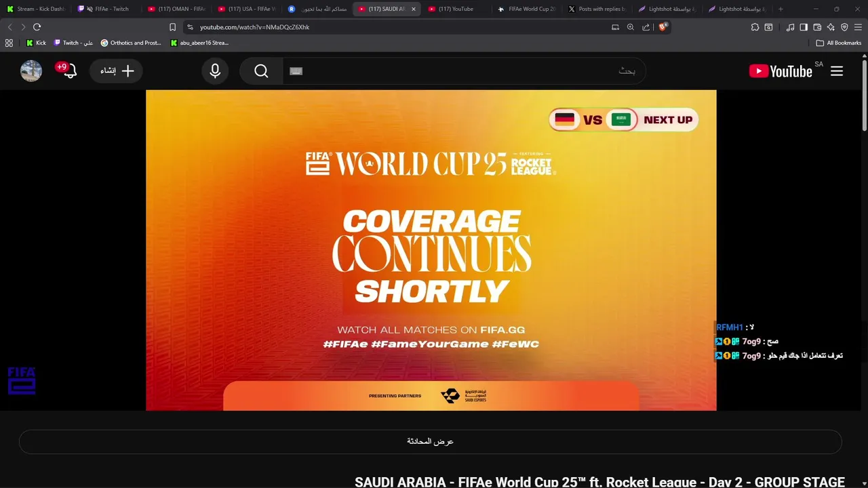This screenshot has width=868, height=488.
Task: Click the screen cast icon in address bar
Action: pyautogui.click(x=615, y=27)
